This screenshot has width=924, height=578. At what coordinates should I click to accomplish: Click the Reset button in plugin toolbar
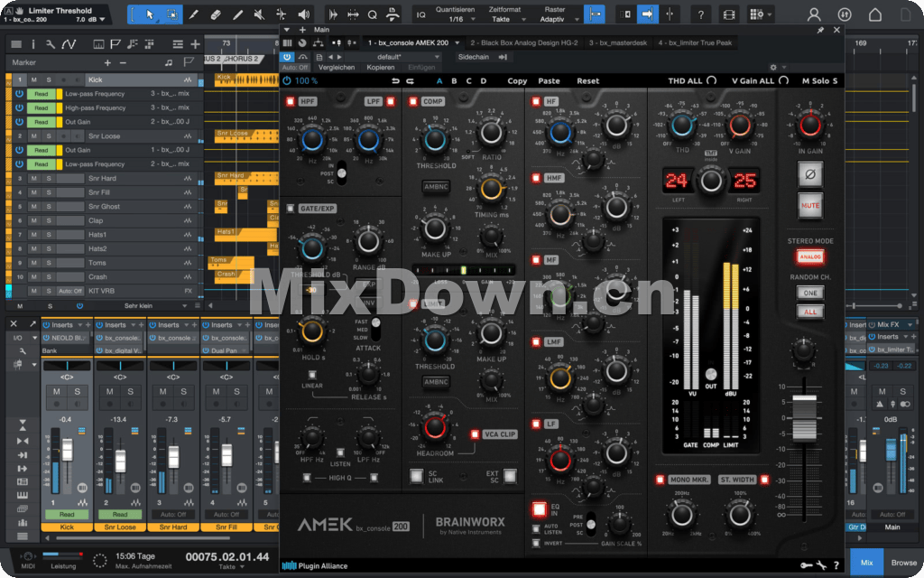point(587,80)
